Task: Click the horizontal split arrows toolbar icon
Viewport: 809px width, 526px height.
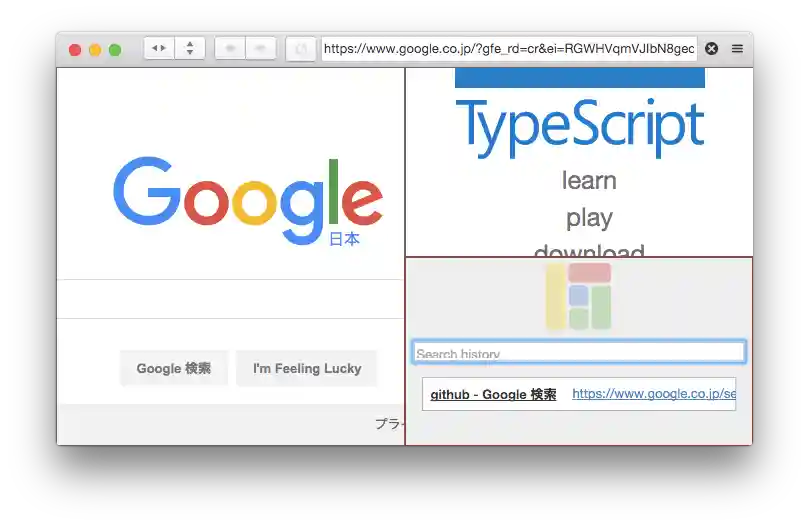Action: [x=159, y=49]
